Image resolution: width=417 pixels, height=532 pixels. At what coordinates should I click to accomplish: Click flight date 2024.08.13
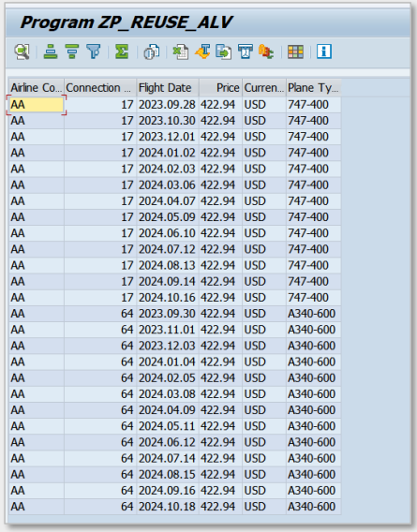pos(168,265)
